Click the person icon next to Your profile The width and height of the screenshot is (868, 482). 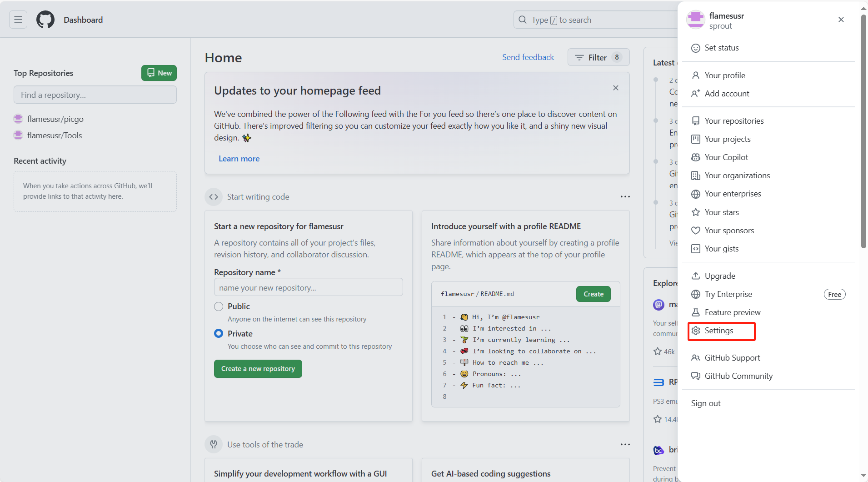coord(696,75)
